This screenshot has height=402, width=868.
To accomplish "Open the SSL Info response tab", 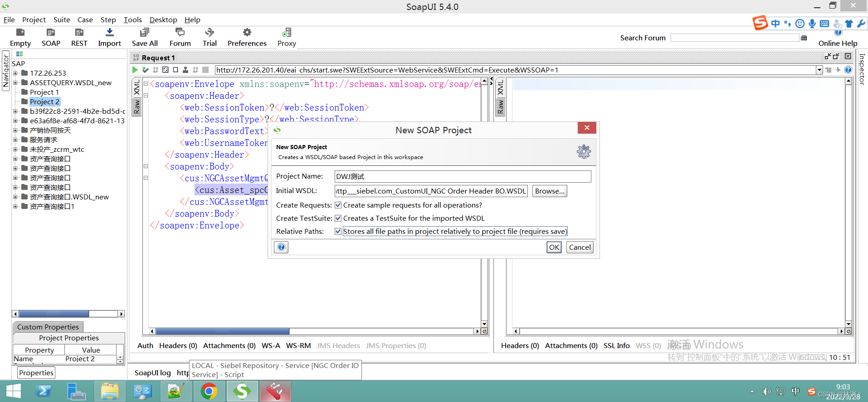I will [616, 346].
